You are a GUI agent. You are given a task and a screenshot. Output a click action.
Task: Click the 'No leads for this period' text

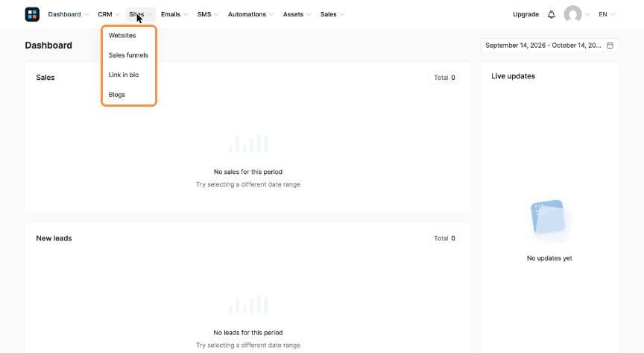coord(248,332)
